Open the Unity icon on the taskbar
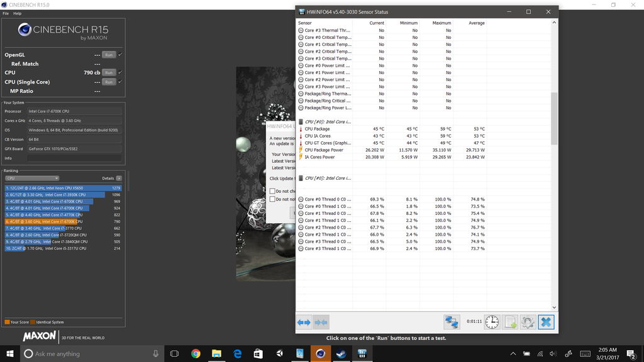 point(279,353)
